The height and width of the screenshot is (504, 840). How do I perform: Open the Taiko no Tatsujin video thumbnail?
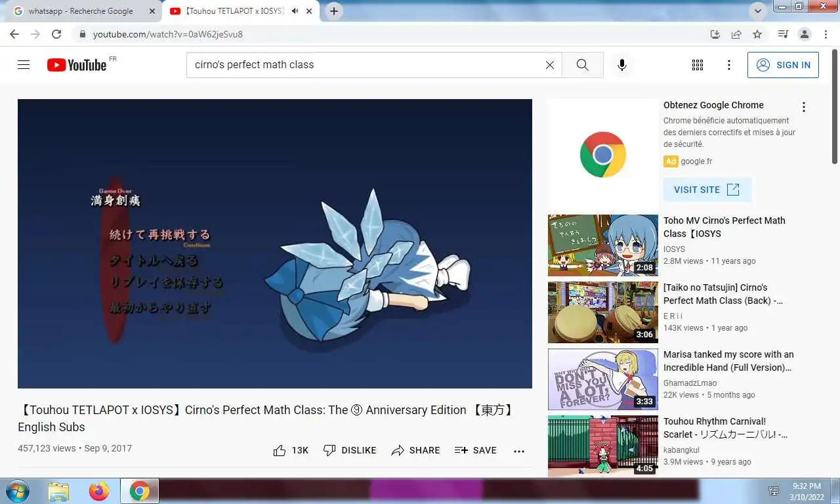[603, 312]
